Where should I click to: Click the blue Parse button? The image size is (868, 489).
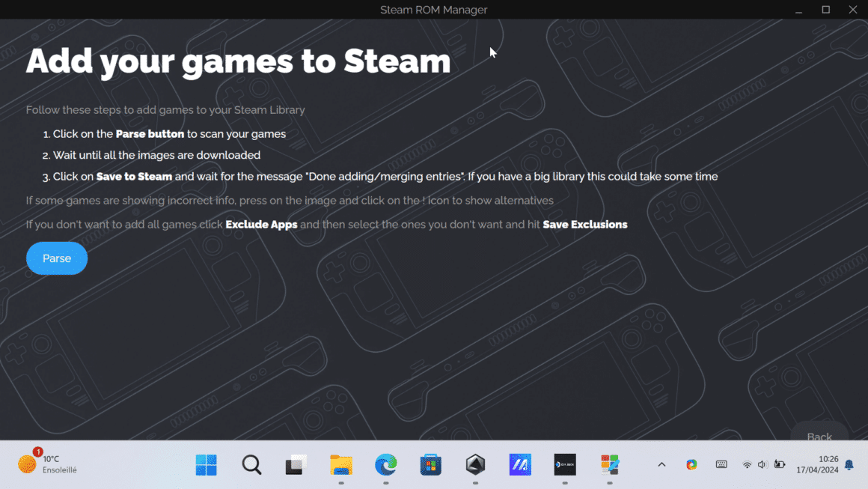coord(56,258)
